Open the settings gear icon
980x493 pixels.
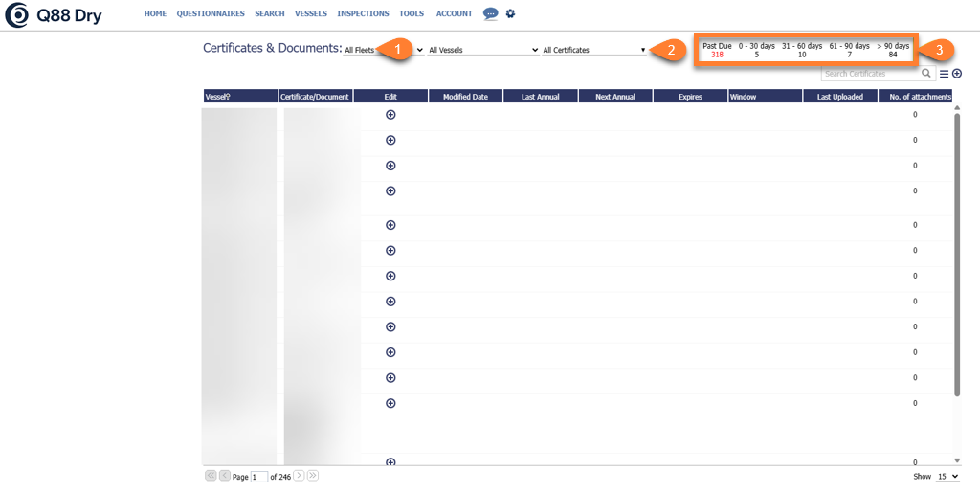pos(510,13)
